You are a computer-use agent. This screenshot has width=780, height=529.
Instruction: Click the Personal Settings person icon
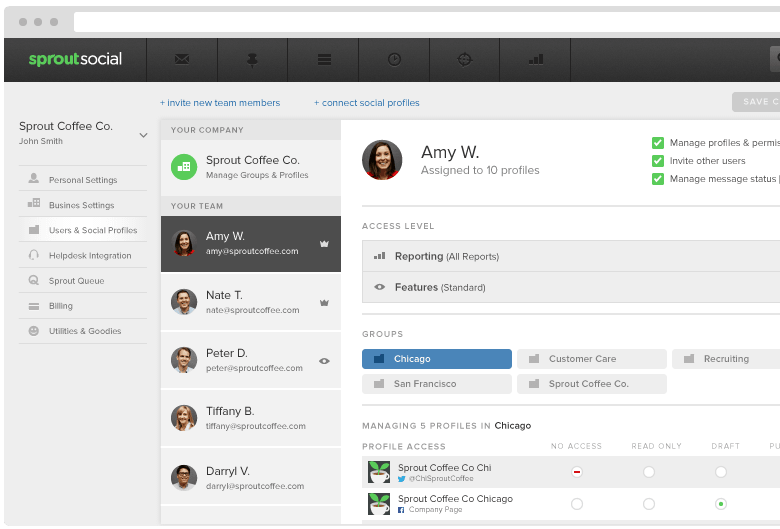click(x=34, y=178)
